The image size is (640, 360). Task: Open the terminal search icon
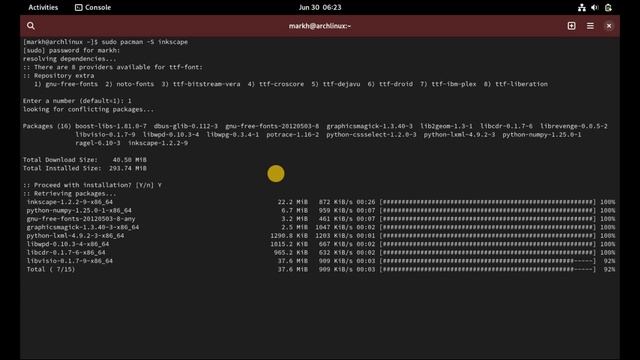point(31,26)
